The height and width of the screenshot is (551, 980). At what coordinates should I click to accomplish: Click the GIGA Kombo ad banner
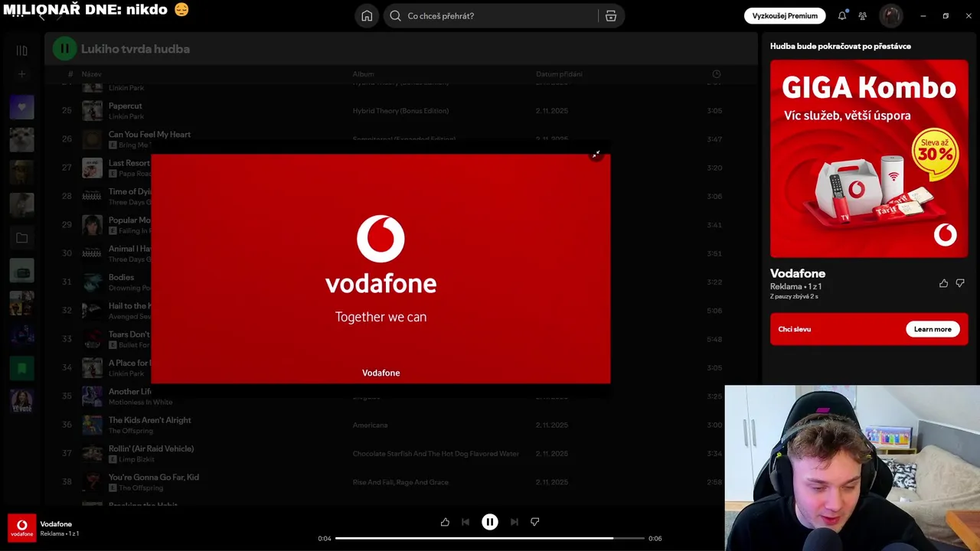coord(869,159)
